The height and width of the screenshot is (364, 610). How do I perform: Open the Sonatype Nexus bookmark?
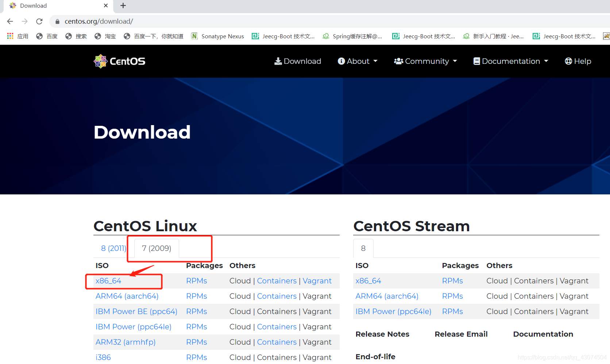click(218, 36)
